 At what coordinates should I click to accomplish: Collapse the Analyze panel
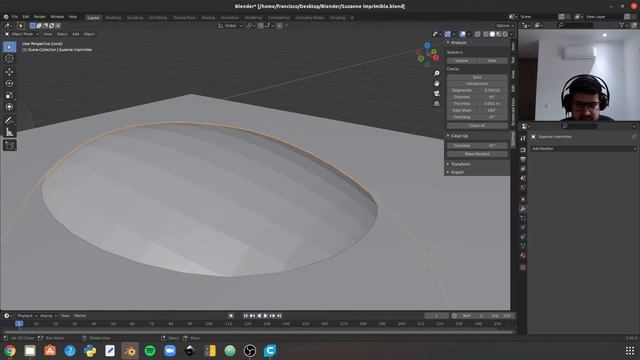[x=457, y=42]
